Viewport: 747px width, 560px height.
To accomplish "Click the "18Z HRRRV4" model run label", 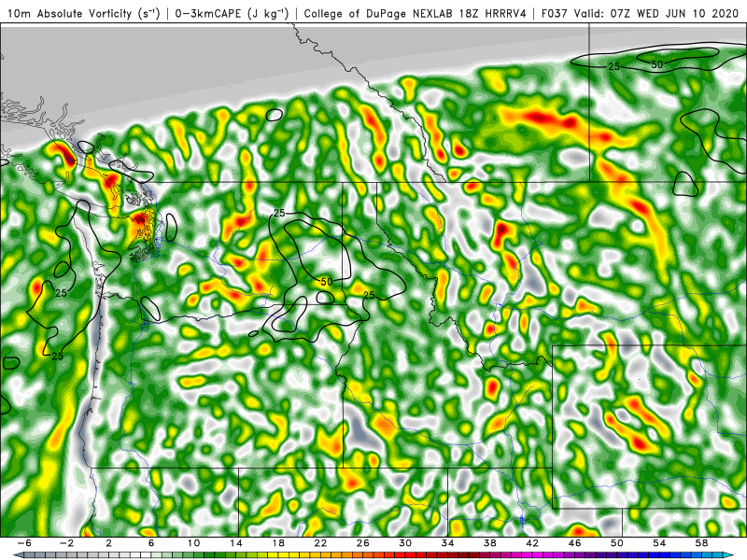I will point(492,13).
